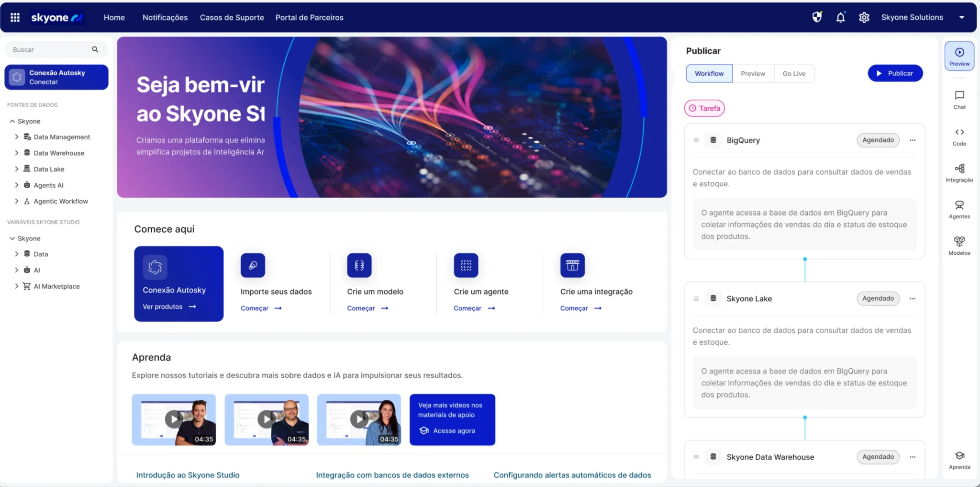
Task: Expand the Data variables node
Action: click(17, 254)
